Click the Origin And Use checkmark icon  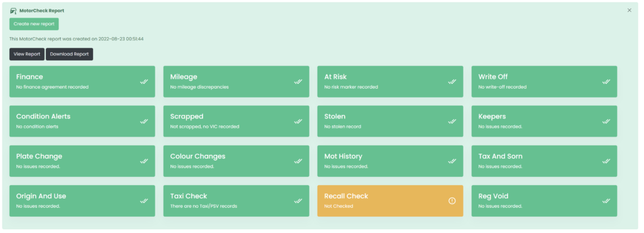click(144, 201)
